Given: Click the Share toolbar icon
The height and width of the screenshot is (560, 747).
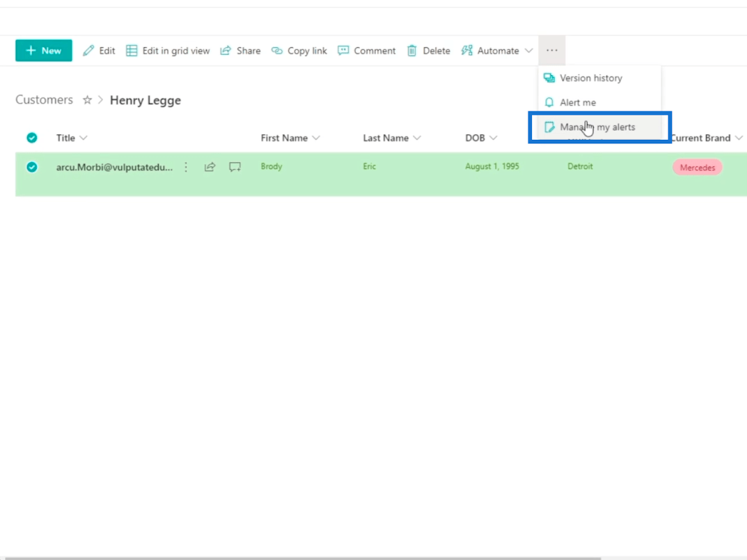Looking at the screenshot, I should 226,51.
